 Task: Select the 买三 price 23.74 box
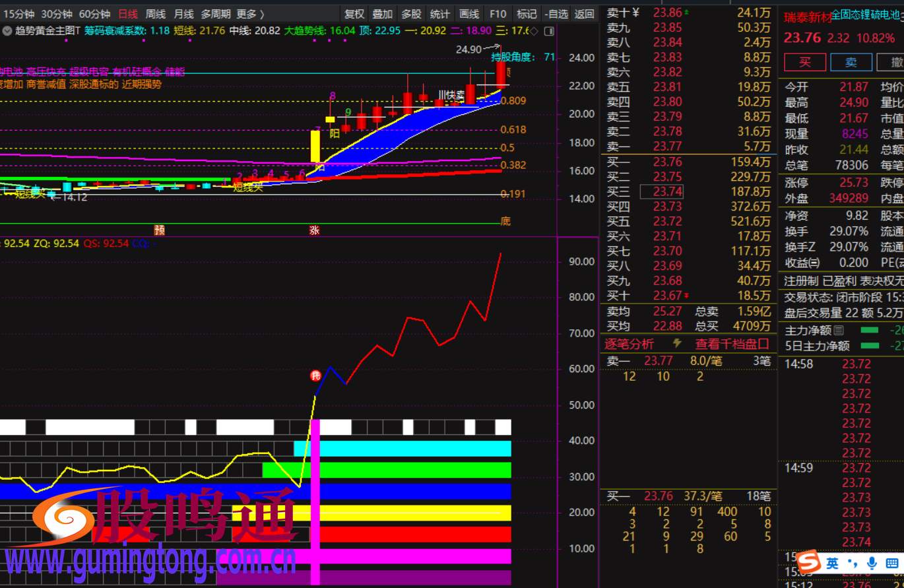(662, 191)
